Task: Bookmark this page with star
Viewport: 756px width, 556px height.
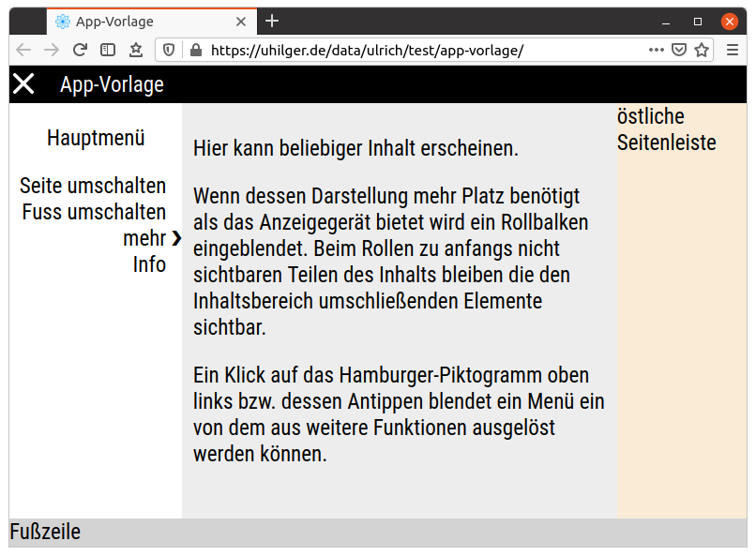Action: click(x=702, y=50)
